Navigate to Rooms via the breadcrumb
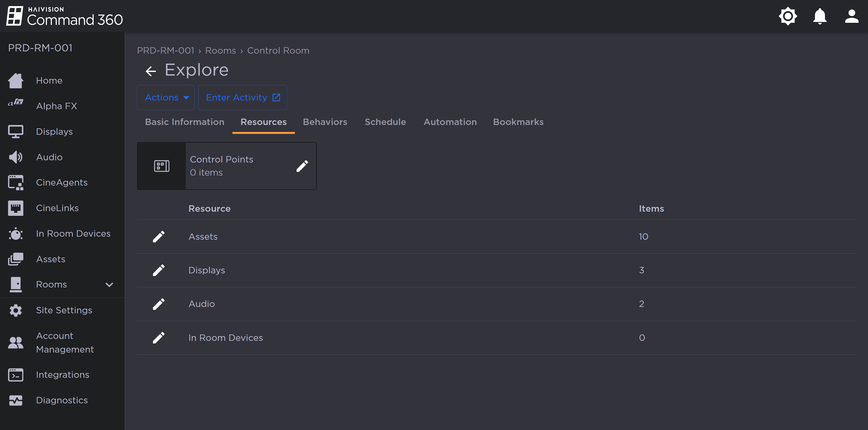Image resolution: width=868 pixels, height=430 pixels. [220, 50]
